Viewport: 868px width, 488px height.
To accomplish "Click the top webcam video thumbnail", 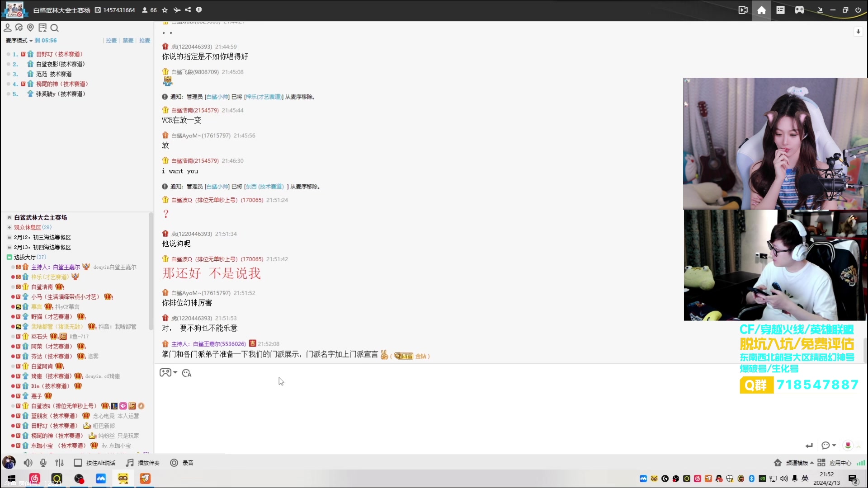I will [x=775, y=143].
